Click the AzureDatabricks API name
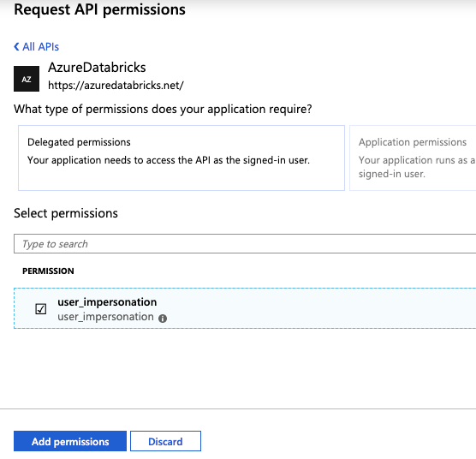 click(97, 68)
